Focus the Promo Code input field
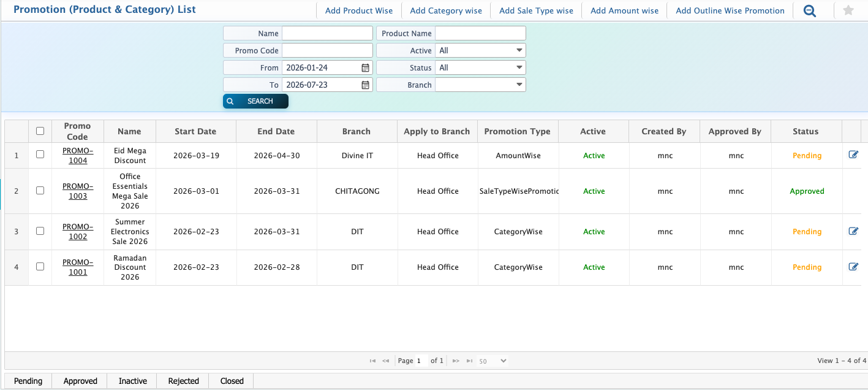The height and width of the screenshot is (390, 868). tap(327, 50)
